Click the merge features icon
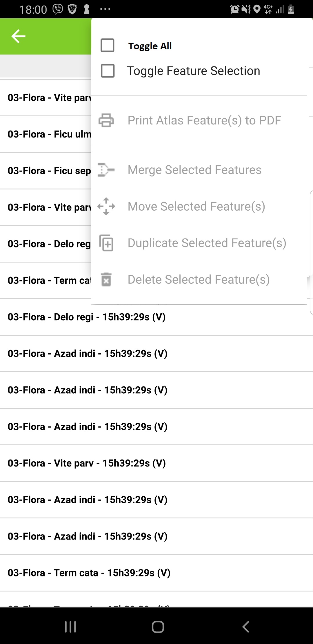This screenshot has height=644, width=313. [x=106, y=170]
